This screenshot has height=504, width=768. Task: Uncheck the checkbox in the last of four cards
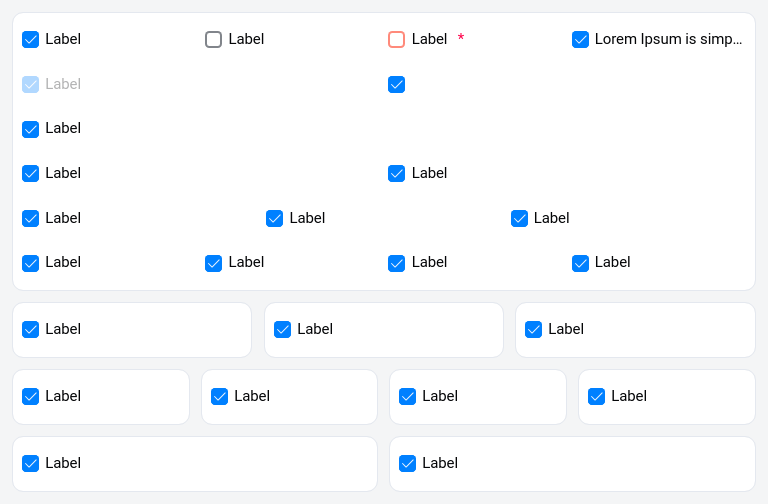(x=596, y=396)
